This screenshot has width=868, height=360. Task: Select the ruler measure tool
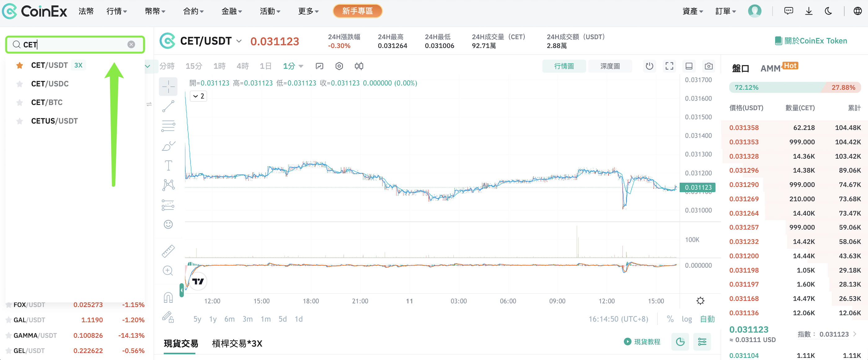pos(168,251)
